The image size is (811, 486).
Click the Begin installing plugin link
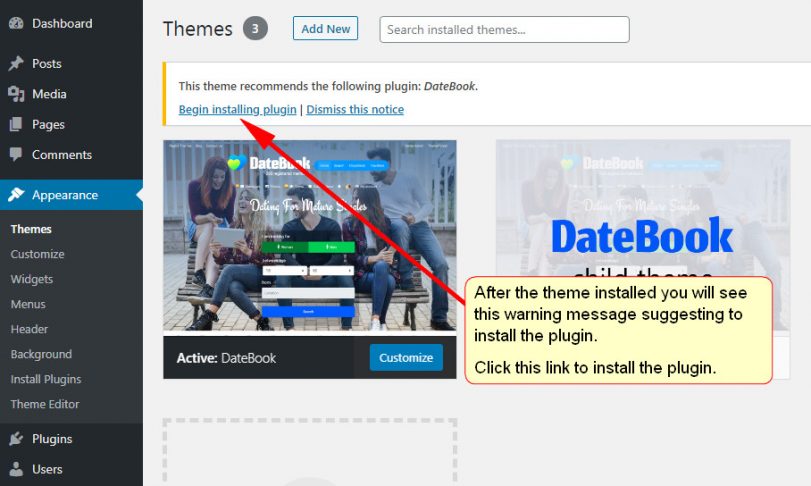(237, 110)
